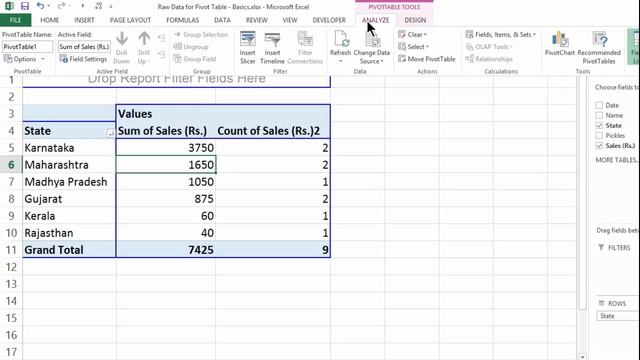Click the expand field icon beside Drill Down
The width and height of the screenshot is (640, 360).
161,38
